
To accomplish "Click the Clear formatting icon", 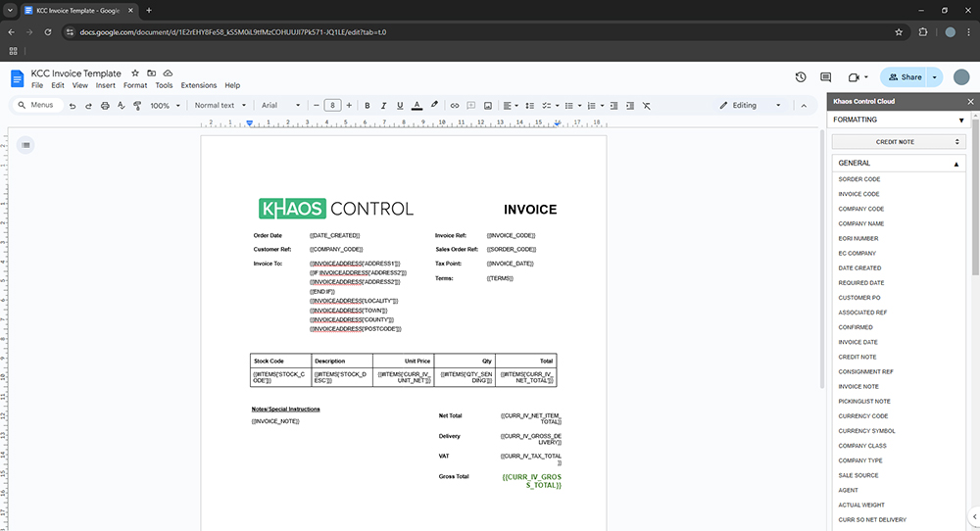I will [x=646, y=106].
